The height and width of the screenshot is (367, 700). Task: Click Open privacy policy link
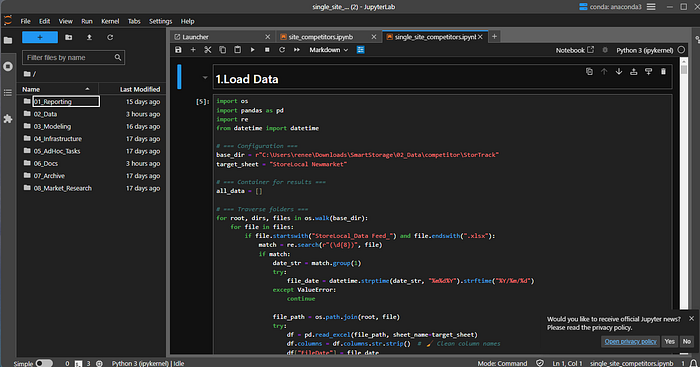(630, 342)
